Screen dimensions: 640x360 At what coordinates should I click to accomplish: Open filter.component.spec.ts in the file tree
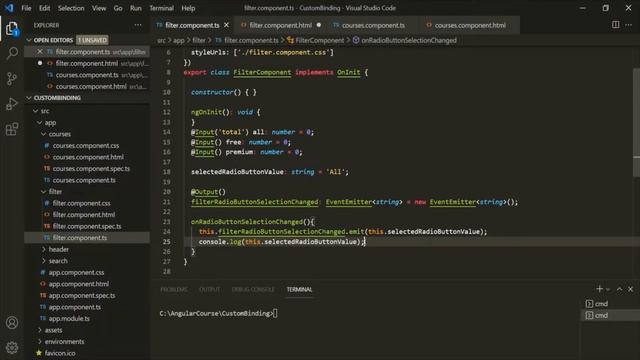pos(87,226)
